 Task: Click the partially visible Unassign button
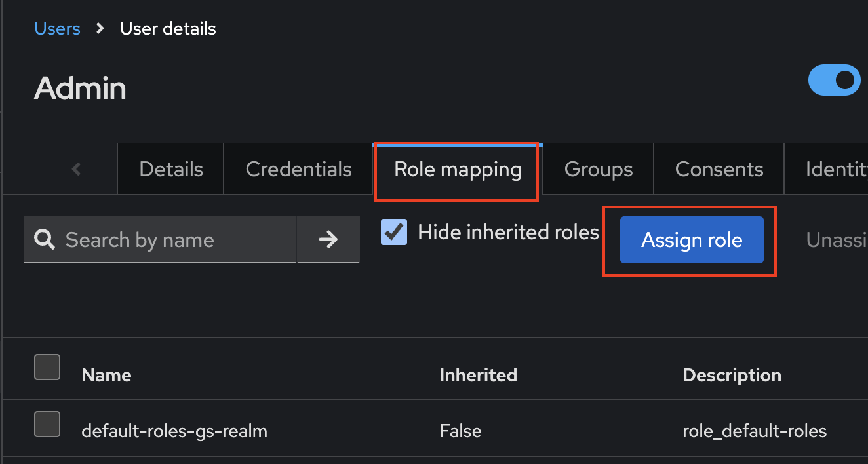click(836, 240)
